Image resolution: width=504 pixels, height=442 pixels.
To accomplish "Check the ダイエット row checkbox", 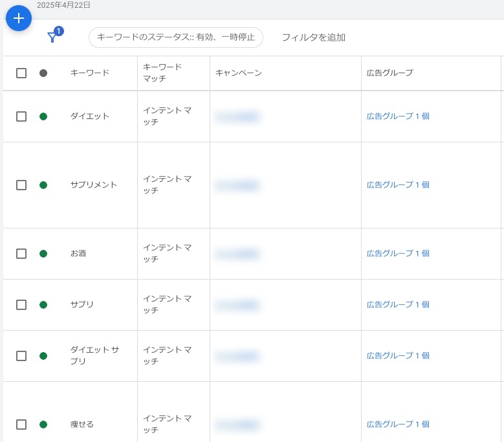I will (x=21, y=116).
